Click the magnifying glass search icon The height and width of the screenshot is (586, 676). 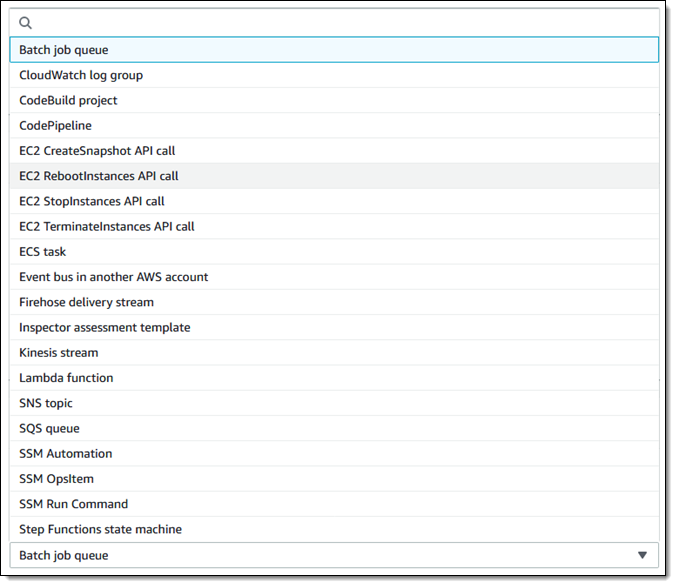tap(26, 23)
